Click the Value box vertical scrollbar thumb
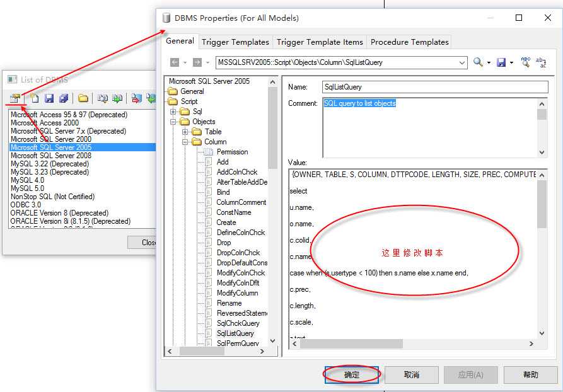Viewport: 563px width, 392px height. pos(542,204)
